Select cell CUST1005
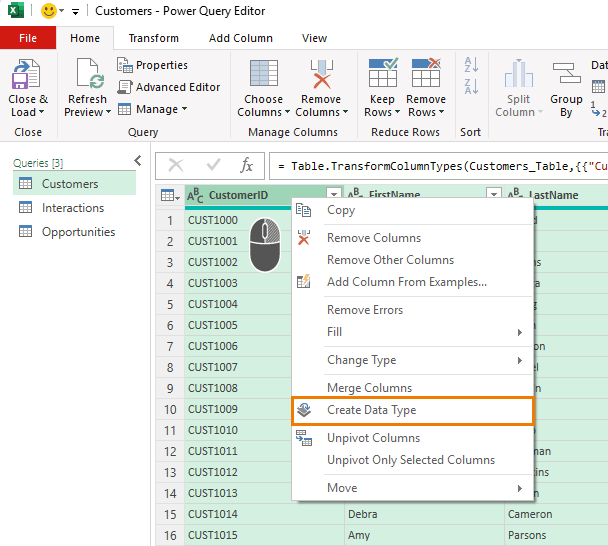Image resolution: width=608 pixels, height=546 pixels. point(238,325)
